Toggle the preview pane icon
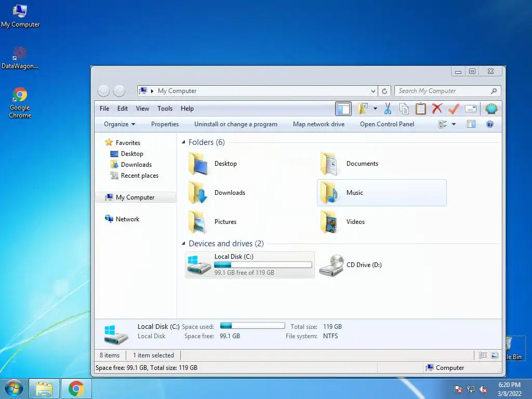 (471, 124)
